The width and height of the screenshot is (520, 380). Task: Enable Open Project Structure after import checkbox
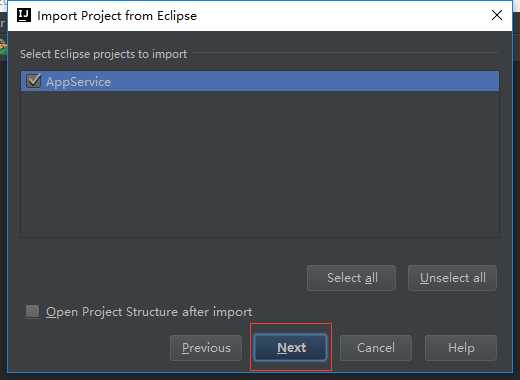point(33,311)
